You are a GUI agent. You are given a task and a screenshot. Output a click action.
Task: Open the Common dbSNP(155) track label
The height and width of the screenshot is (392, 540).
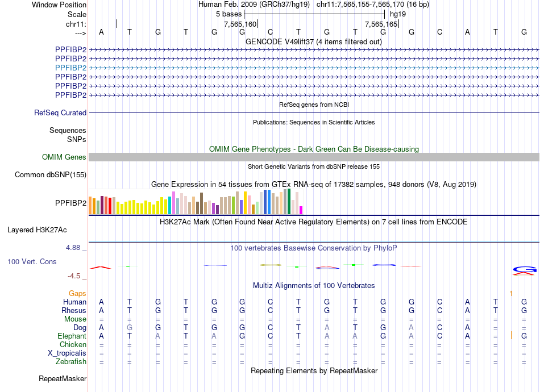[x=51, y=175]
